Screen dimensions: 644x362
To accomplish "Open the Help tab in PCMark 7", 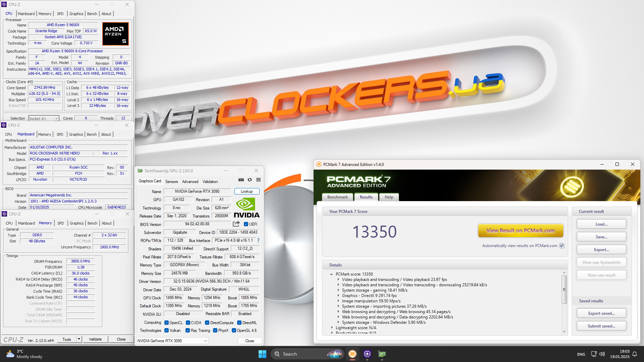I will click(x=389, y=197).
